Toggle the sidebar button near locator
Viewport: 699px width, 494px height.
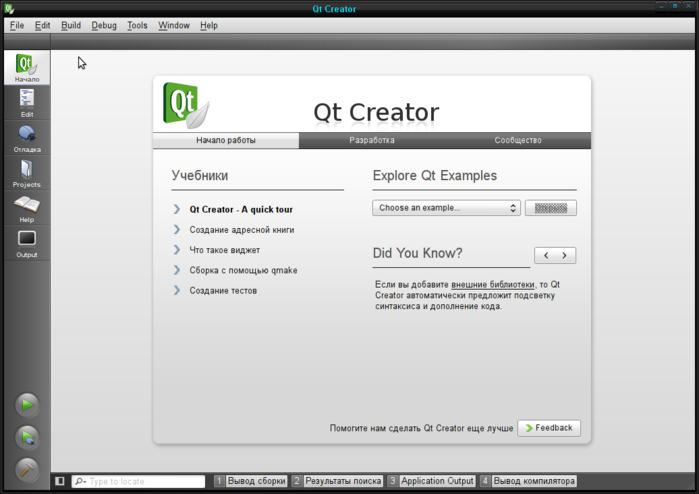pyautogui.click(x=60, y=481)
